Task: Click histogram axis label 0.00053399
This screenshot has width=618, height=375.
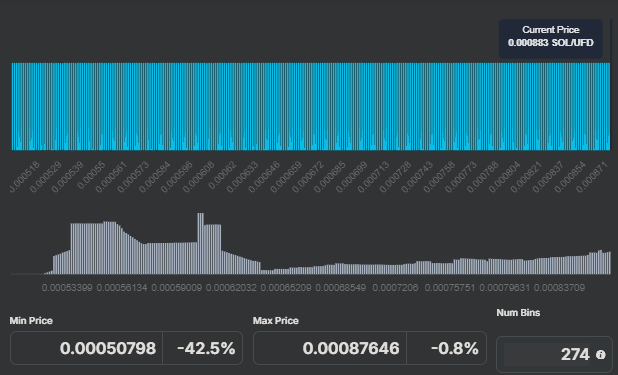Action: coord(67,288)
